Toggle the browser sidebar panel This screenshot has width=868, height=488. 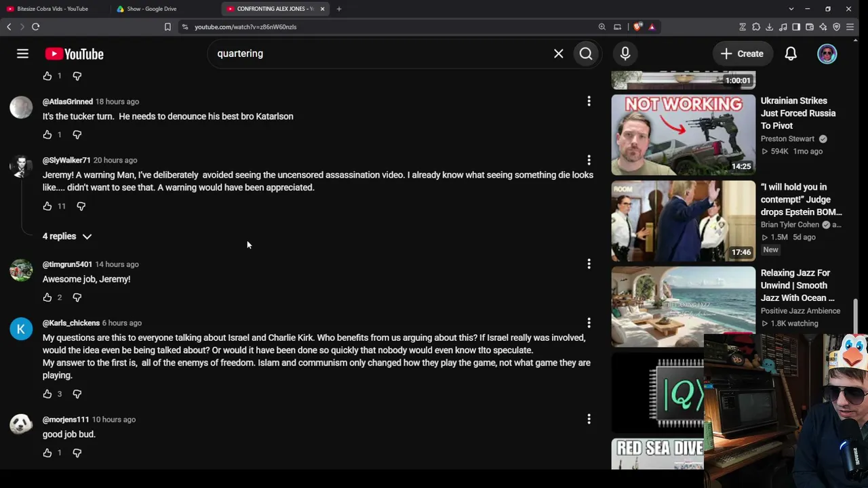(x=796, y=27)
